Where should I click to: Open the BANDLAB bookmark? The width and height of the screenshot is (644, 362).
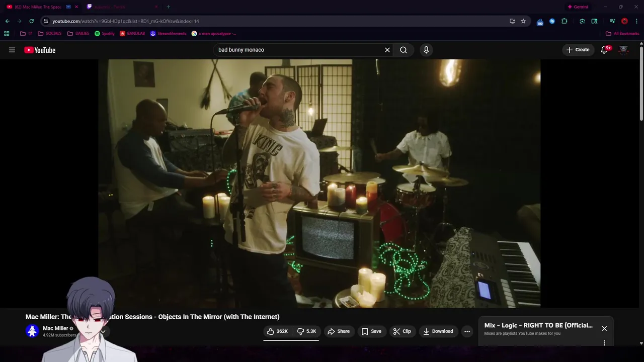click(x=132, y=34)
